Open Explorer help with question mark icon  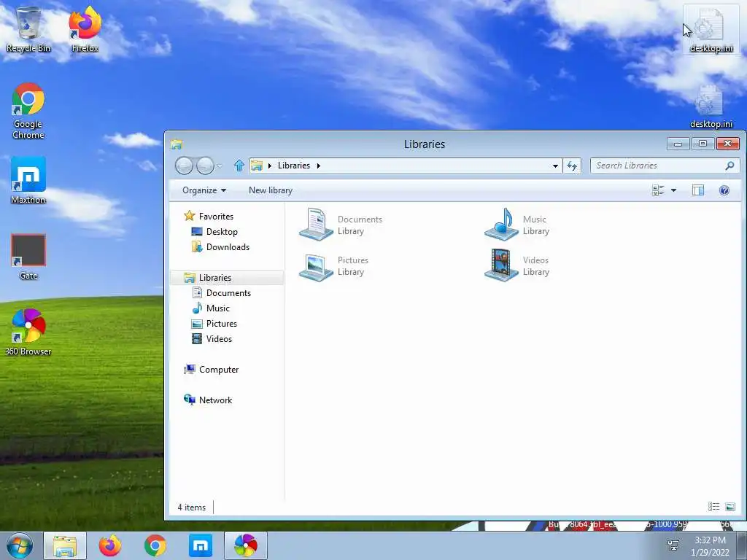click(x=724, y=190)
